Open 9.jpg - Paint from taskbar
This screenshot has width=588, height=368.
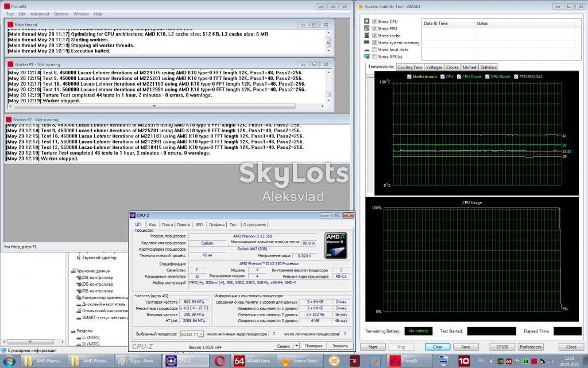pyautogui.click(x=137, y=361)
